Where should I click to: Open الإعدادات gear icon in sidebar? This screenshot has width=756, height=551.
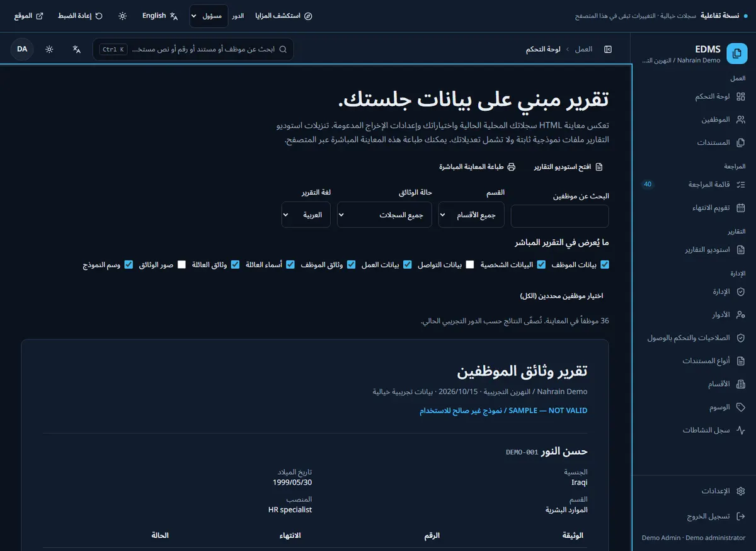click(741, 491)
